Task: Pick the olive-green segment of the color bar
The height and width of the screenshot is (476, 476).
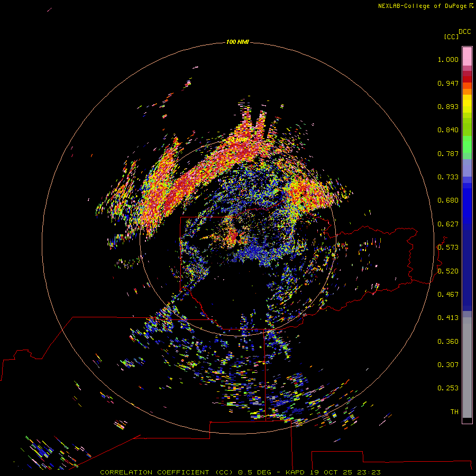Action: pos(467,126)
